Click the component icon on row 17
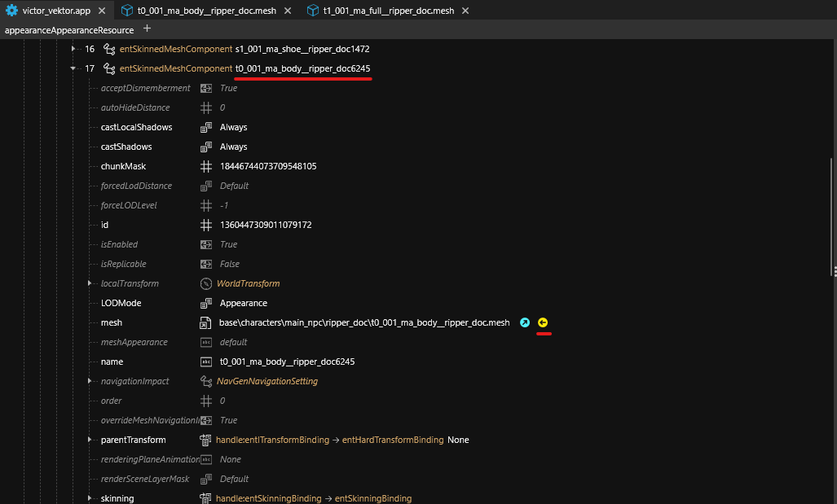837x504 pixels. [108, 68]
